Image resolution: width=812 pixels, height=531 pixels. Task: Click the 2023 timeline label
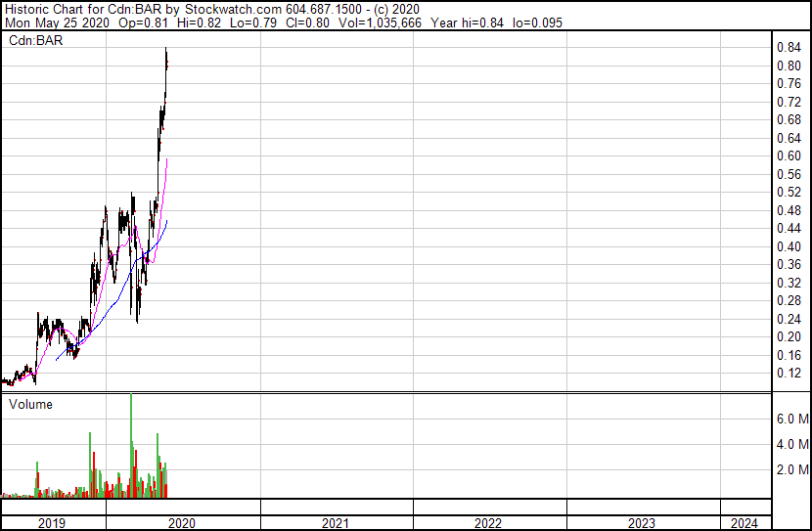tap(642, 523)
